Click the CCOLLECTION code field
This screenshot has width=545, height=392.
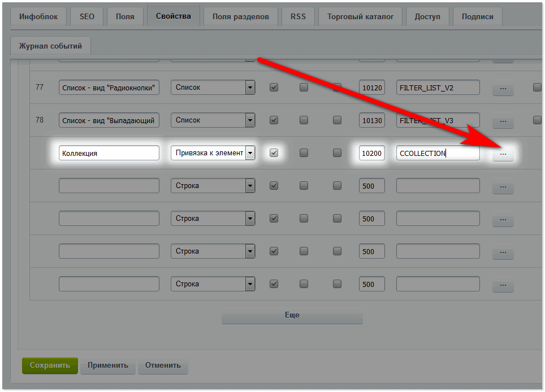438,153
